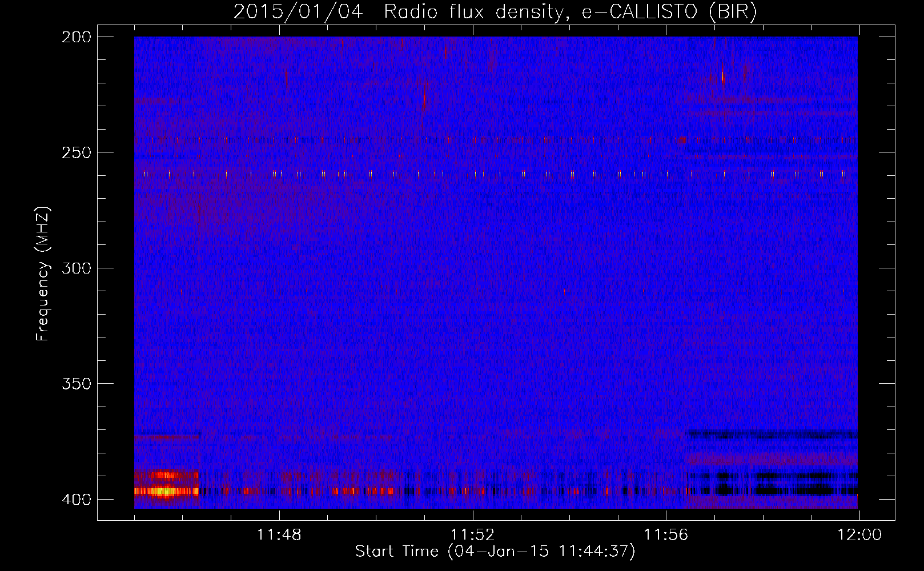Click the 11:48 time tick label
Viewport: 924px width, 571px height.
click(x=279, y=535)
